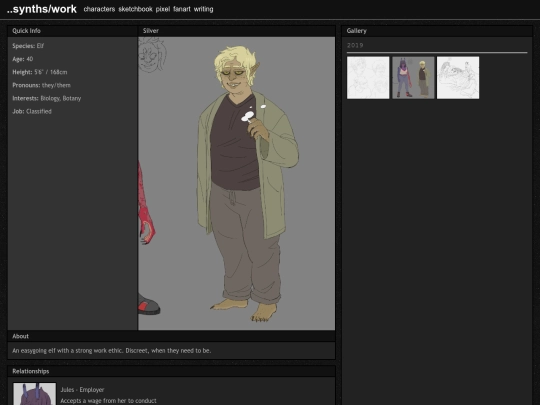This screenshot has height=405, width=540.
Task: Click the Age: 40 line
Action: pos(23,59)
